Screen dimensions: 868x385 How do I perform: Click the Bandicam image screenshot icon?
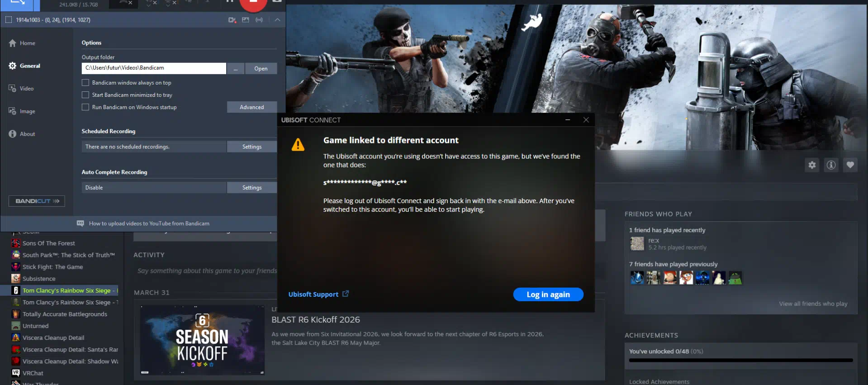[246, 20]
